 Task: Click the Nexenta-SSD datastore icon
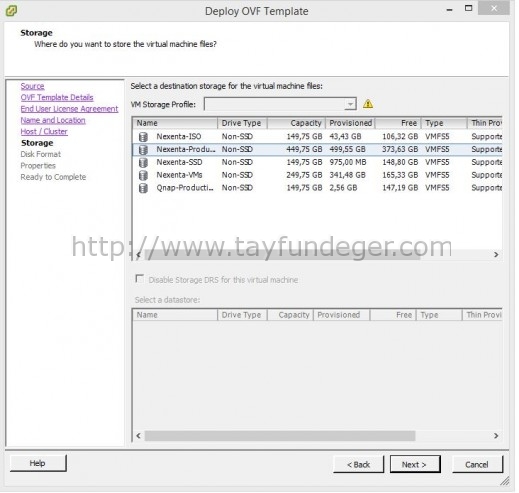tap(143, 163)
